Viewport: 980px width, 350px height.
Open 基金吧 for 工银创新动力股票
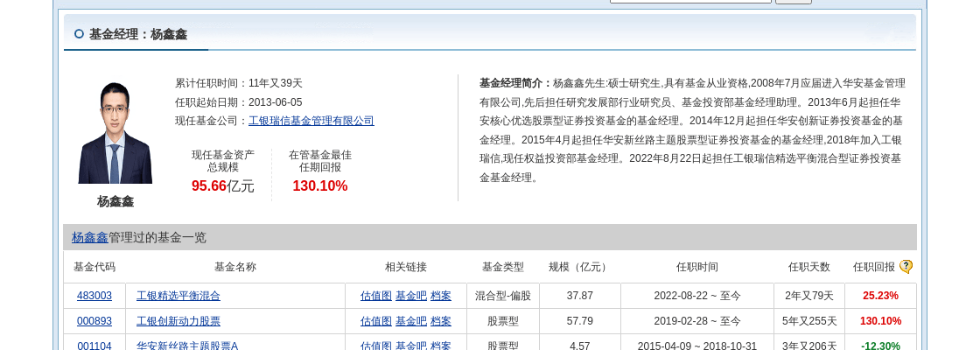411,321
